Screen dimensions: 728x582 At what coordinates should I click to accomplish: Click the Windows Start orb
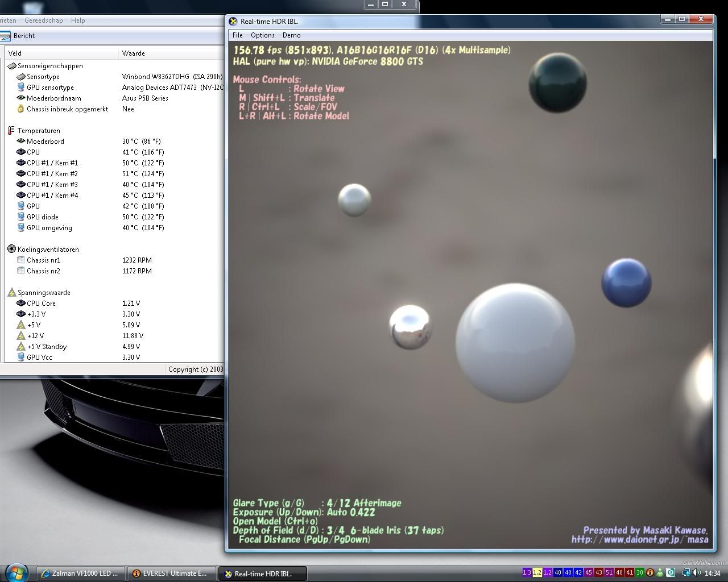coord(16,572)
